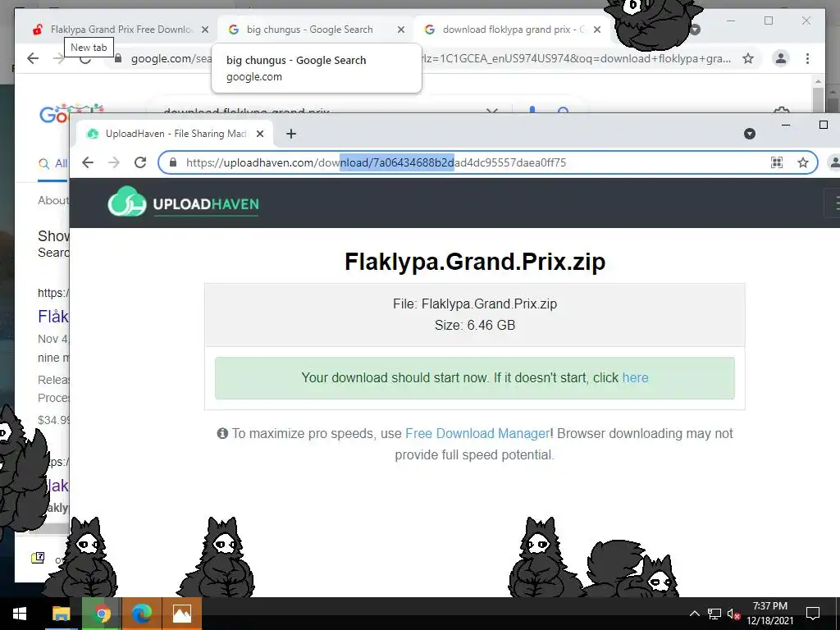Bookmark Google search page with star icon
The image size is (840, 630).
[748, 58]
